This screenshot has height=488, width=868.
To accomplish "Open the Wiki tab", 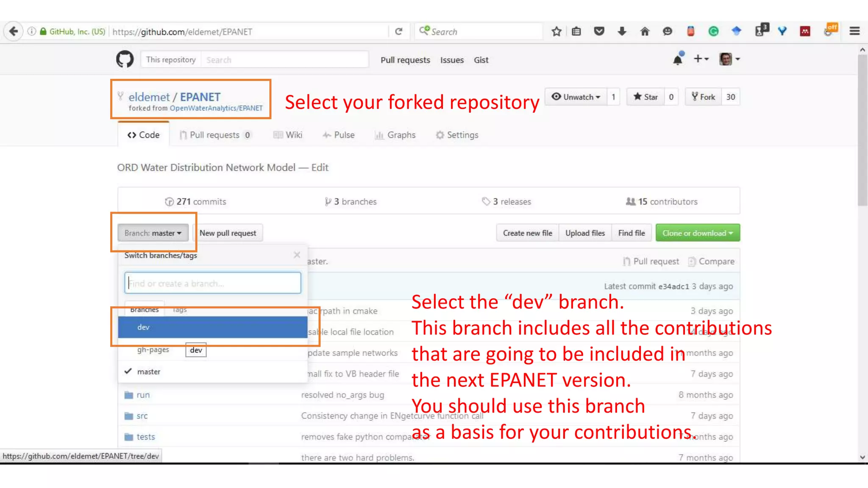I will (288, 135).
